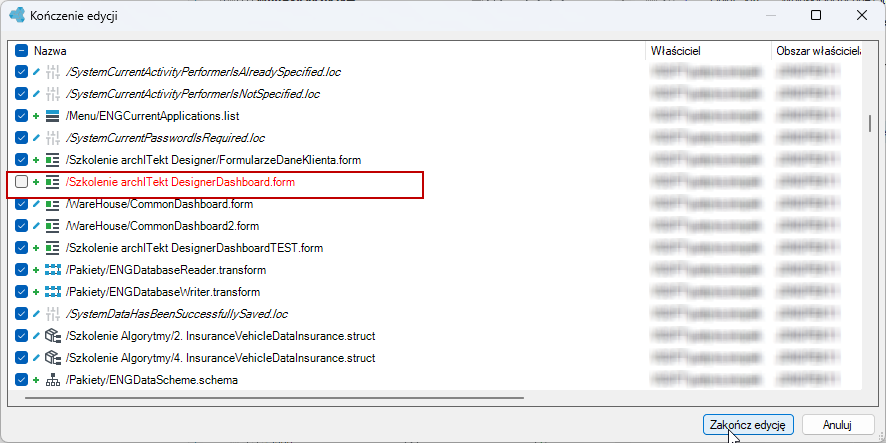Uncheck the ENGCurrentApplications.list checkbox
This screenshot has height=443, width=886.
(21, 116)
